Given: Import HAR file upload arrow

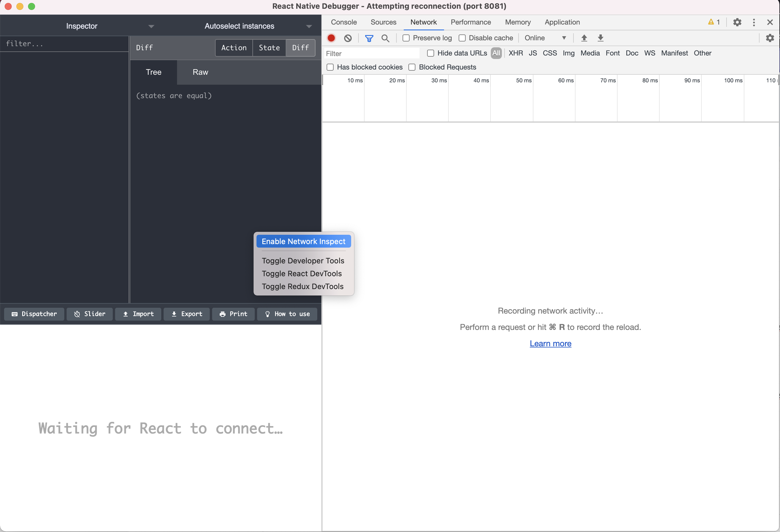Looking at the screenshot, I should pos(584,38).
